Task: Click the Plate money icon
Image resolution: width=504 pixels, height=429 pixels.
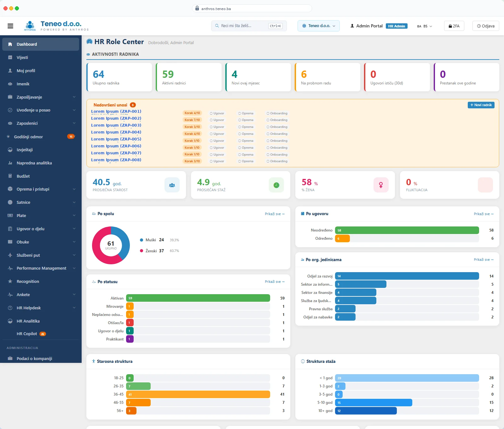Action: [x=10, y=215]
